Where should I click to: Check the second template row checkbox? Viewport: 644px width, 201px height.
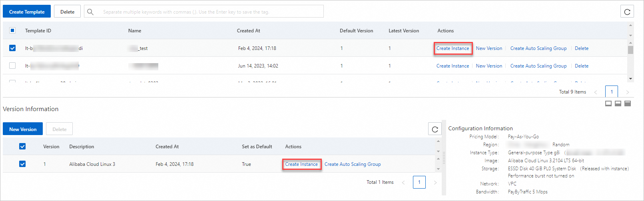coord(12,66)
